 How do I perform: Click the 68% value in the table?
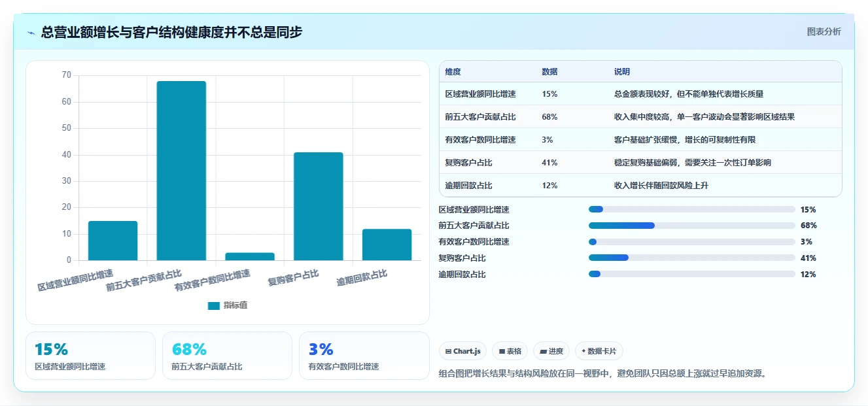pos(549,117)
